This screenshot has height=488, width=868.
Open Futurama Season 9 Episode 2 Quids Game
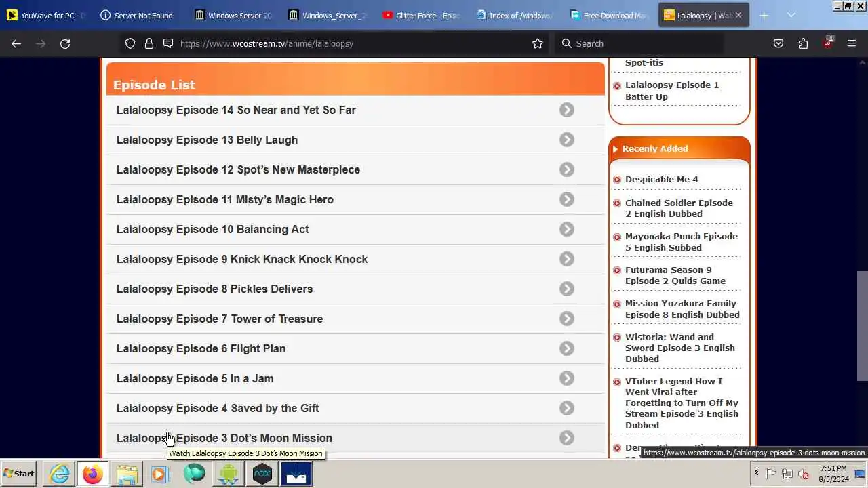(x=675, y=275)
